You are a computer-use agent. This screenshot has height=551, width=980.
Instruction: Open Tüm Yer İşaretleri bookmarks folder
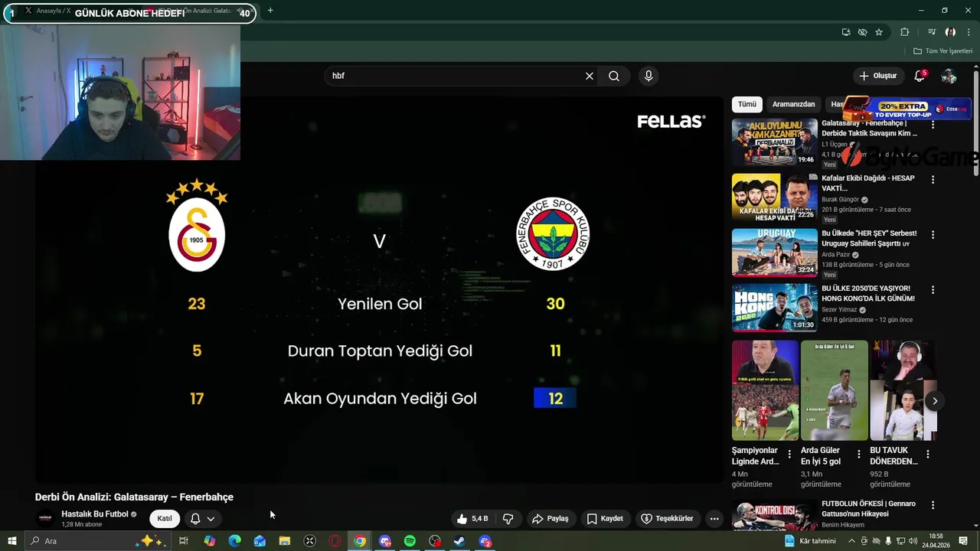(943, 51)
